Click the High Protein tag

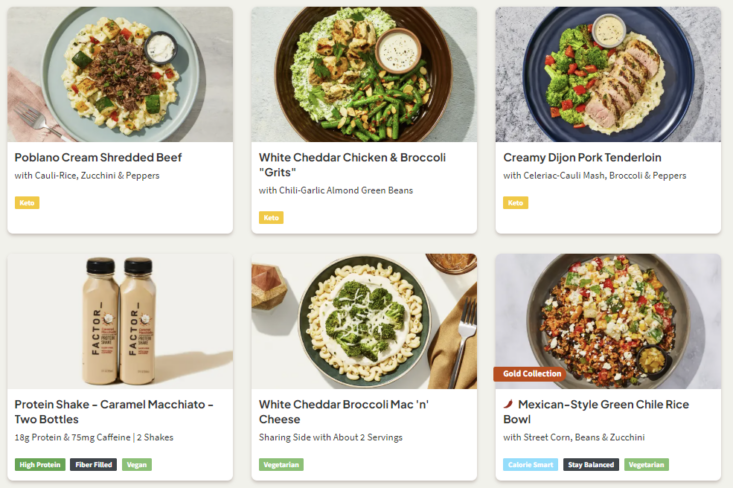(40, 465)
